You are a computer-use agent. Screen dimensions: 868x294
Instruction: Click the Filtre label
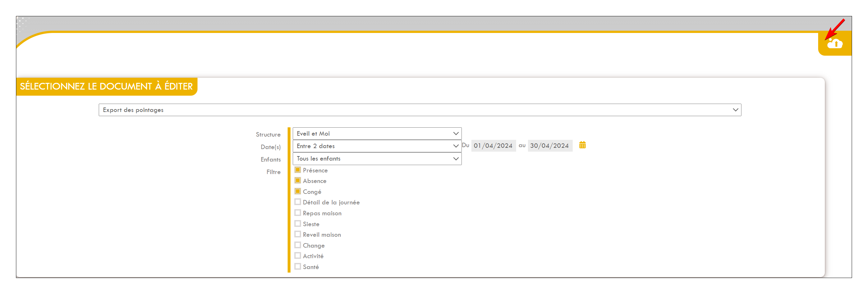(273, 172)
